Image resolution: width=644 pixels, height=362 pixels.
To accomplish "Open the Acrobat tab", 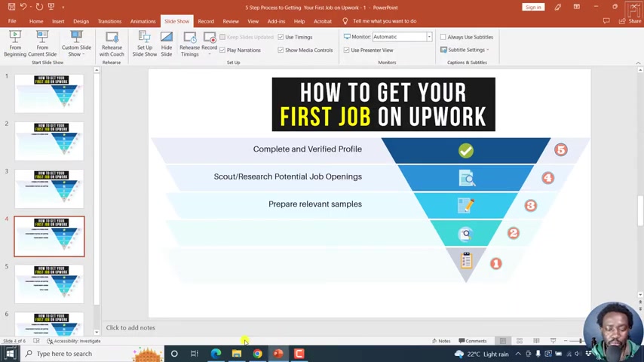I will pyautogui.click(x=323, y=21).
